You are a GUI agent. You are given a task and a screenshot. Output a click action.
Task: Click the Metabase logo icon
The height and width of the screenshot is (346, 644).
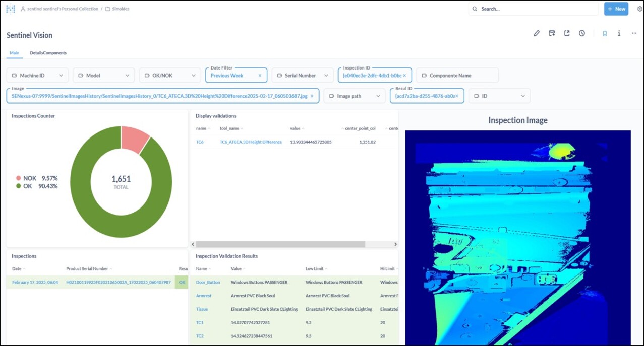tap(10, 9)
